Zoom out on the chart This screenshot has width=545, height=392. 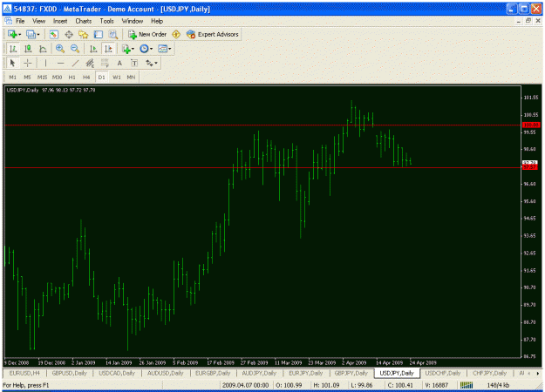(x=75, y=49)
